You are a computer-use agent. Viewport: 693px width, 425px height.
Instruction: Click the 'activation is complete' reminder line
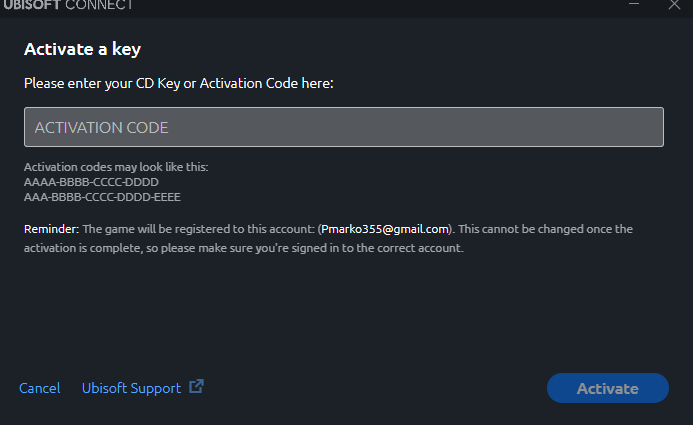244,248
